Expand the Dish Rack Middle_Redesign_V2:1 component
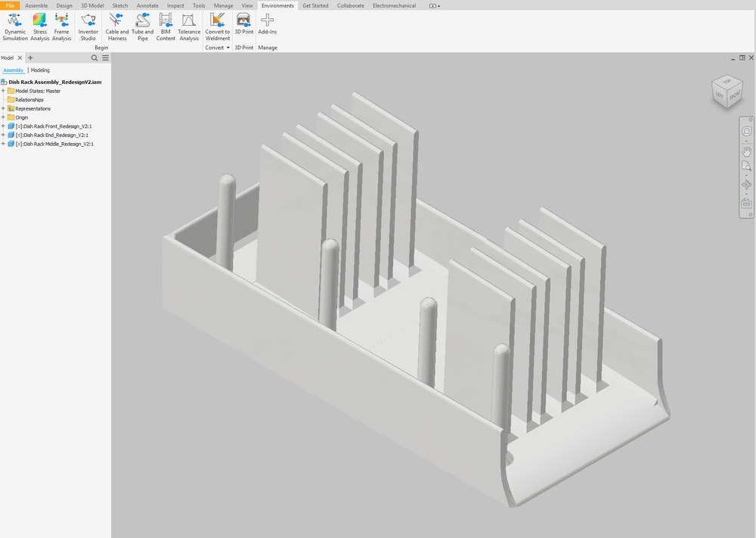The height and width of the screenshot is (538, 756). tap(3, 144)
